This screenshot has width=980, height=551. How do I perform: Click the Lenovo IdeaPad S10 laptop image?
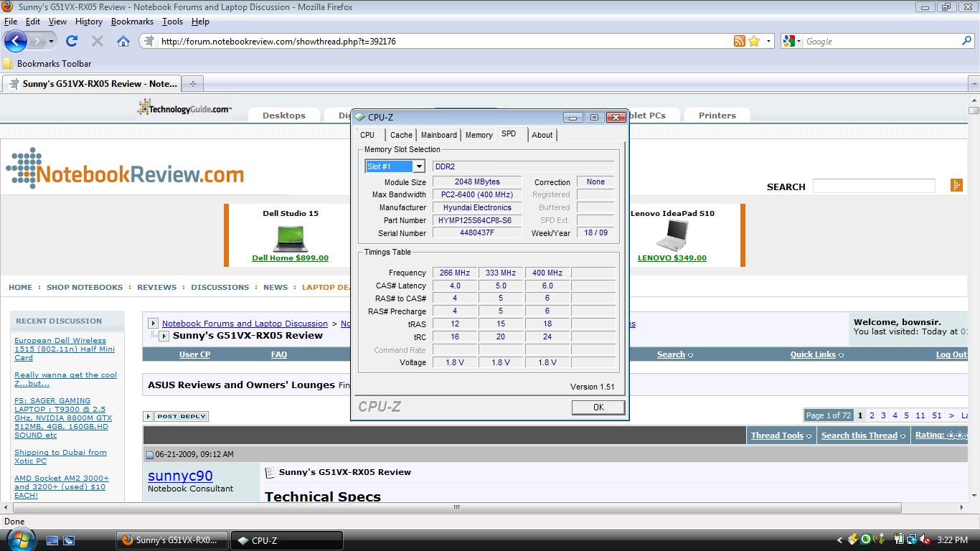(672, 237)
